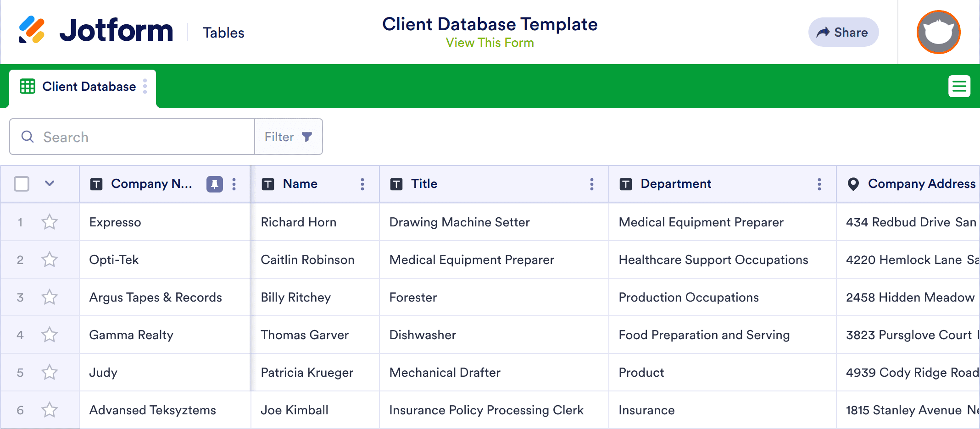Click the pin icon on Company Name column
Screen dimensions: 980x429
214,184
